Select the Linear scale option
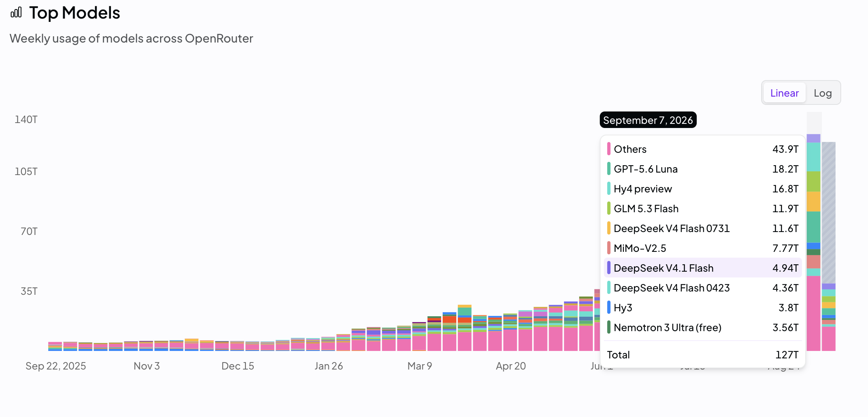This screenshot has width=868, height=417. pos(784,93)
